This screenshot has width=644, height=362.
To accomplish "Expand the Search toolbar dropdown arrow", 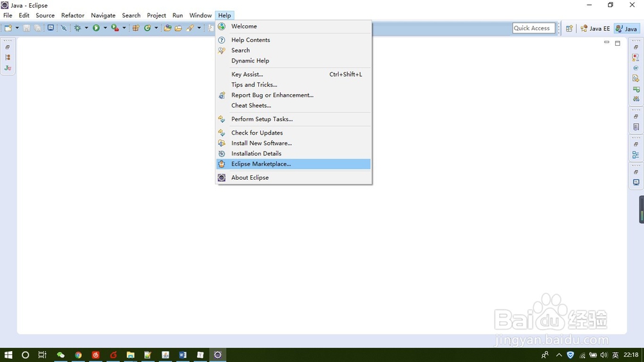I will pos(199,28).
